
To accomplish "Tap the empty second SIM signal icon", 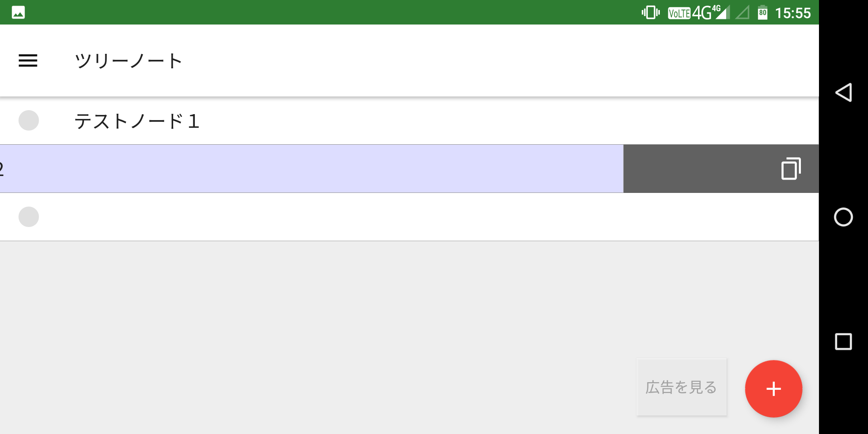I will [x=743, y=13].
